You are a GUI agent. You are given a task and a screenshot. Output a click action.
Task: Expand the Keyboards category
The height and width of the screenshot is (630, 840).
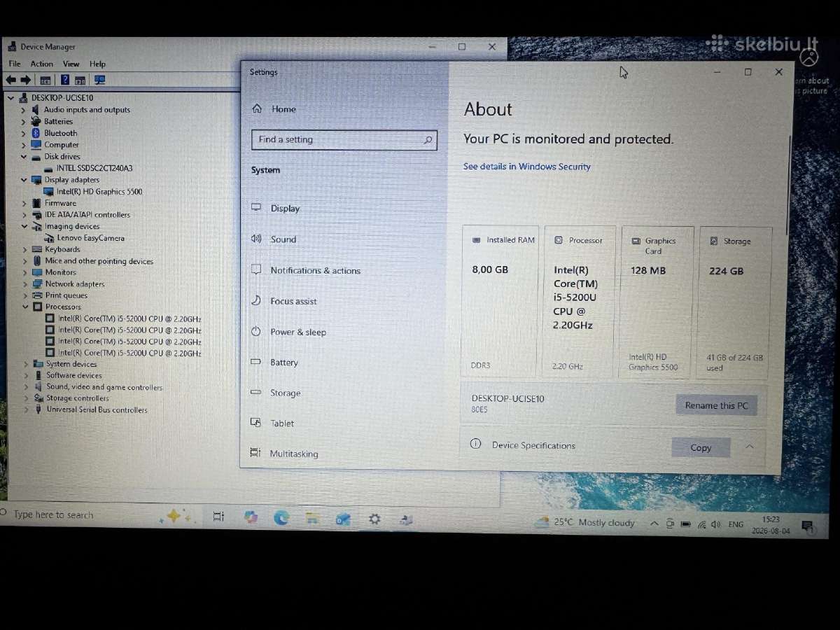[x=25, y=250]
